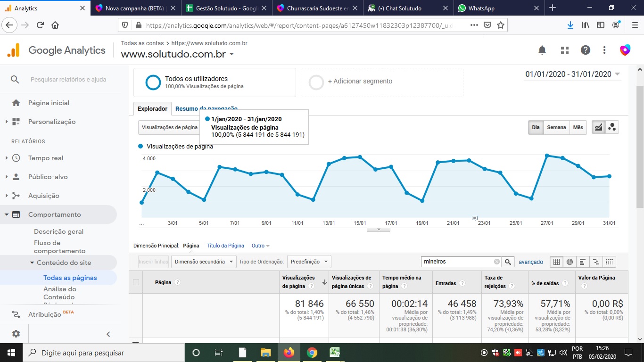The image size is (644, 362).
Task: Switch table to pie chart view
Action: pyautogui.click(x=570, y=262)
